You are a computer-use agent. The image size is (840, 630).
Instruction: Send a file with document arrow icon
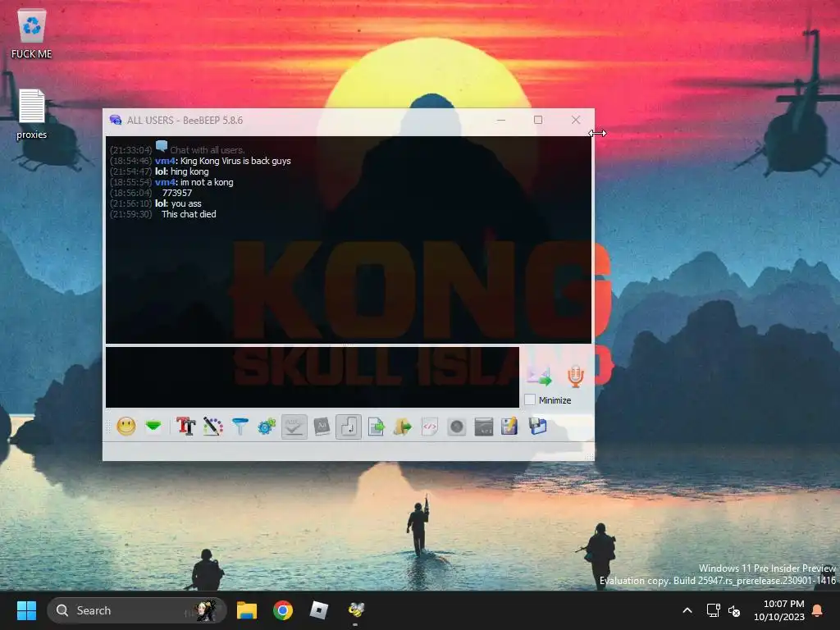(x=376, y=427)
